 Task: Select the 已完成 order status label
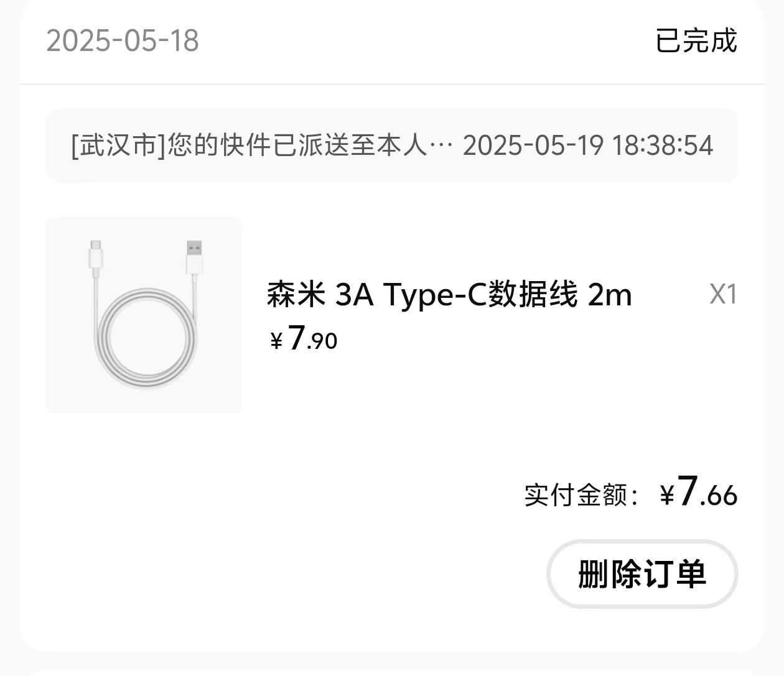[x=696, y=40]
